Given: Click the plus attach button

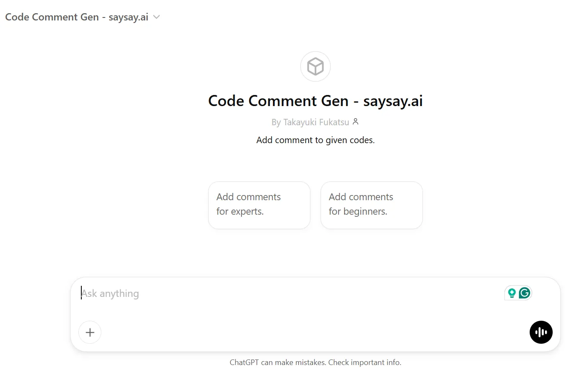Looking at the screenshot, I should (x=90, y=332).
